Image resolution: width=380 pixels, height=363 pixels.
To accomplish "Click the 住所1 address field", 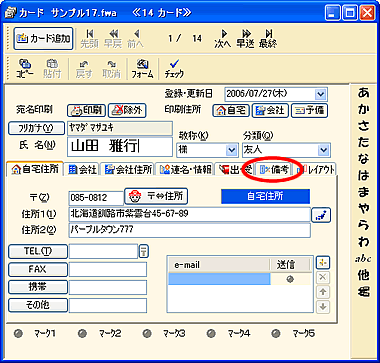I will coord(189,214).
